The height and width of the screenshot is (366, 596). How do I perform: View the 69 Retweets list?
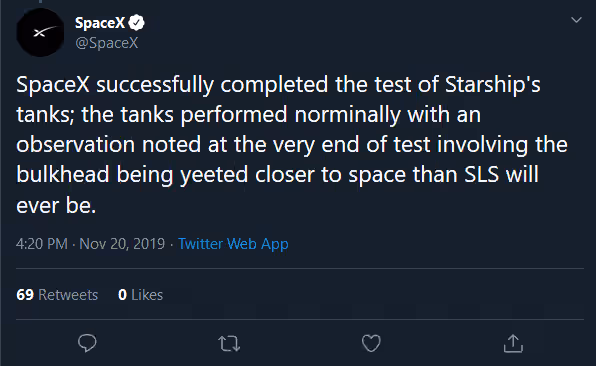point(57,295)
